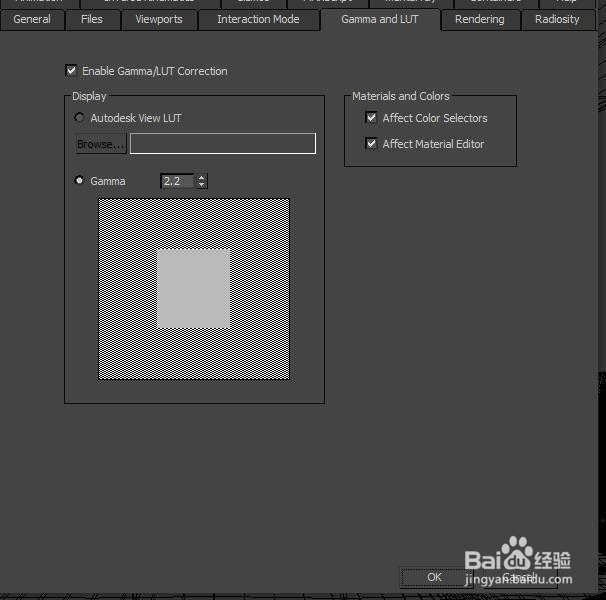606x600 pixels.
Task: Decrease gamma with the spinner down arrow
Action: tap(201, 185)
